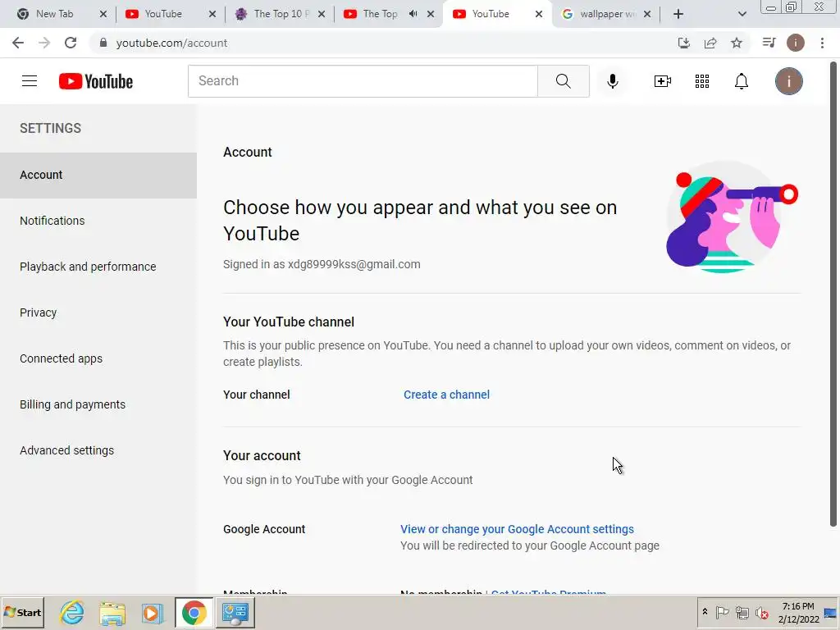
Task: Switch to the first YouTube tab
Action: (163, 14)
